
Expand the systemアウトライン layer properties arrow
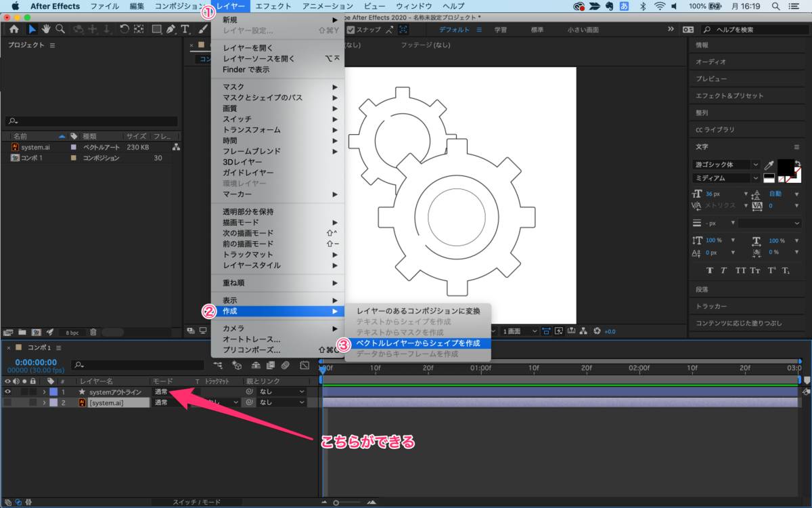[43, 391]
